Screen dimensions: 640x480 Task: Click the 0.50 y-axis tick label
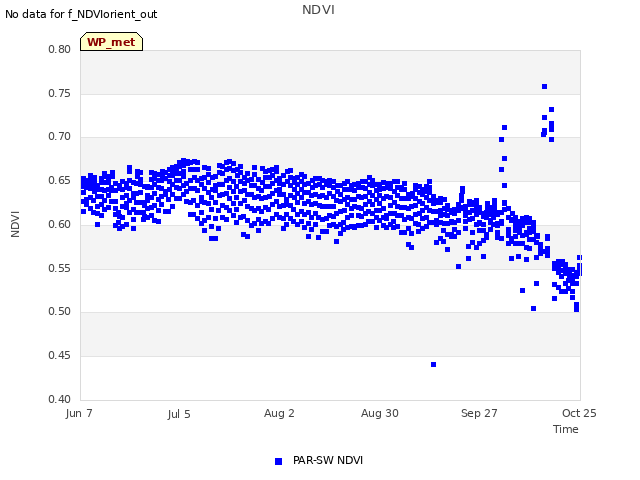coord(60,311)
